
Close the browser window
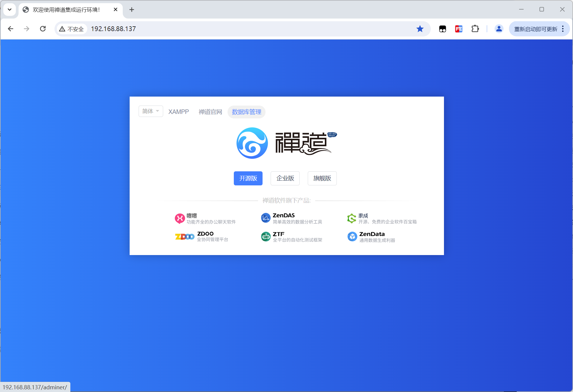pyautogui.click(x=562, y=9)
